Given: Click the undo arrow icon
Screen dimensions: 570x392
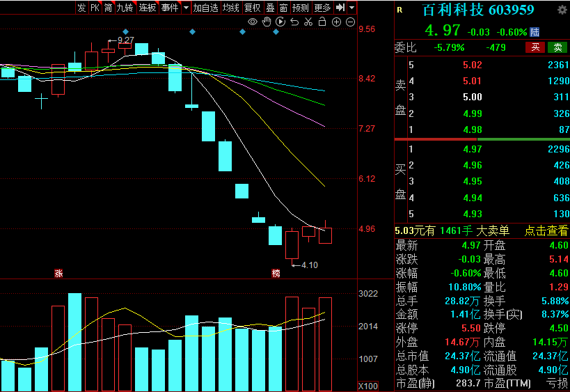Looking at the screenshot, I should [294, 22].
